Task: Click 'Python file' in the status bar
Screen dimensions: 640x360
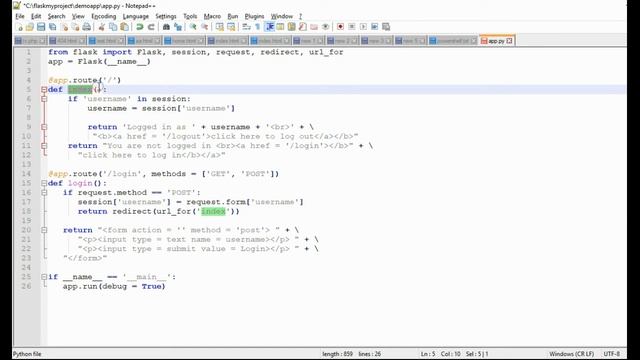Action: pyautogui.click(x=27, y=354)
